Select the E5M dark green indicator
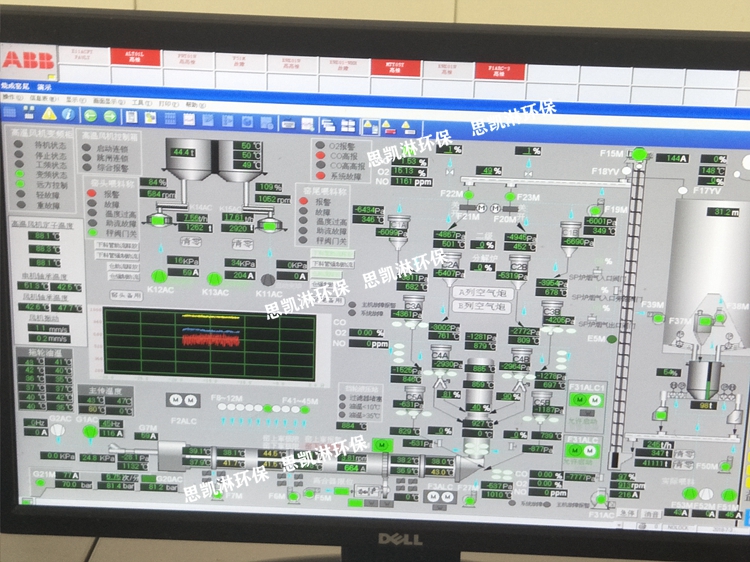Viewport: 750px width, 562px height. [x=612, y=339]
